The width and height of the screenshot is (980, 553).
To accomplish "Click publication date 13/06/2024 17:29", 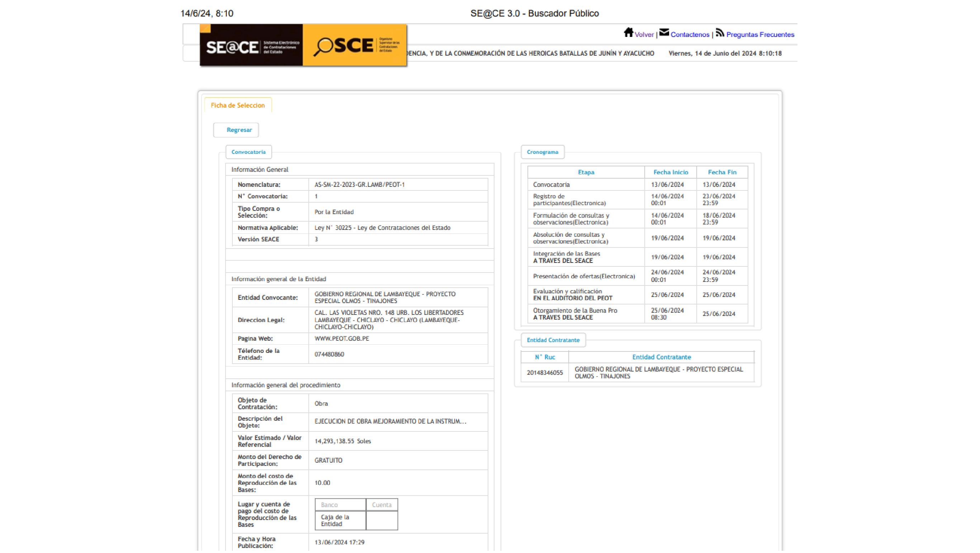I will [339, 543].
